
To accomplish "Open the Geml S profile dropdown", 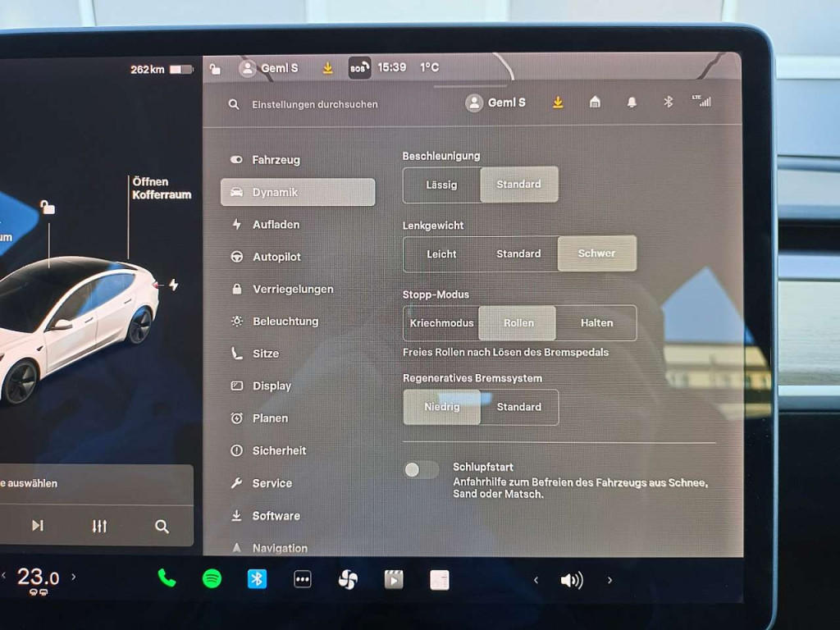I will (496, 103).
